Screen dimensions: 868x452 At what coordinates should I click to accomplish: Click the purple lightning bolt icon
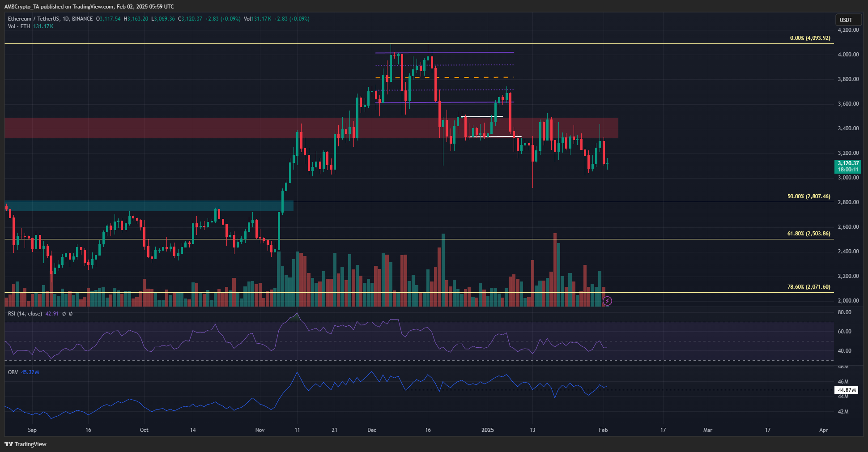pyautogui.click(x=607, y=301)
